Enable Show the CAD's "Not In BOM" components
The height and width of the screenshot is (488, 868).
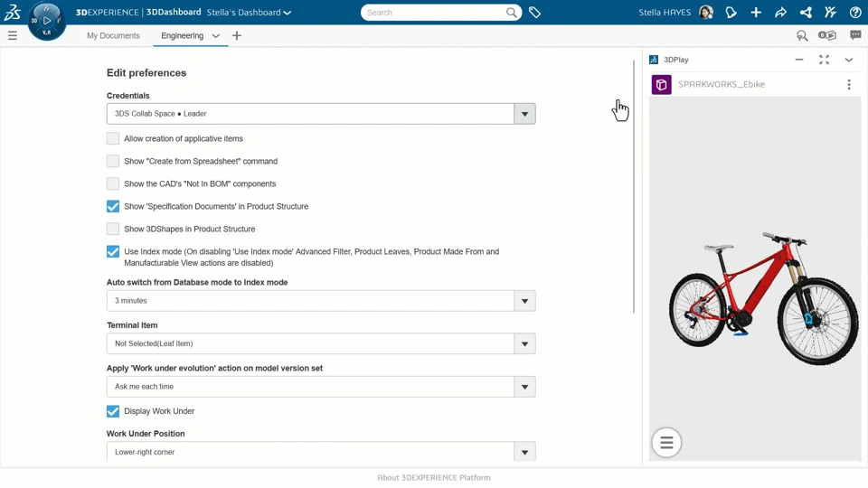tap(113, 183)
